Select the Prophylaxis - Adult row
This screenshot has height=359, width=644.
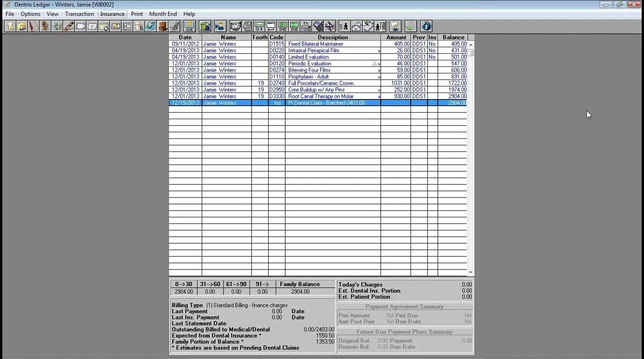[x=318, y=76]
